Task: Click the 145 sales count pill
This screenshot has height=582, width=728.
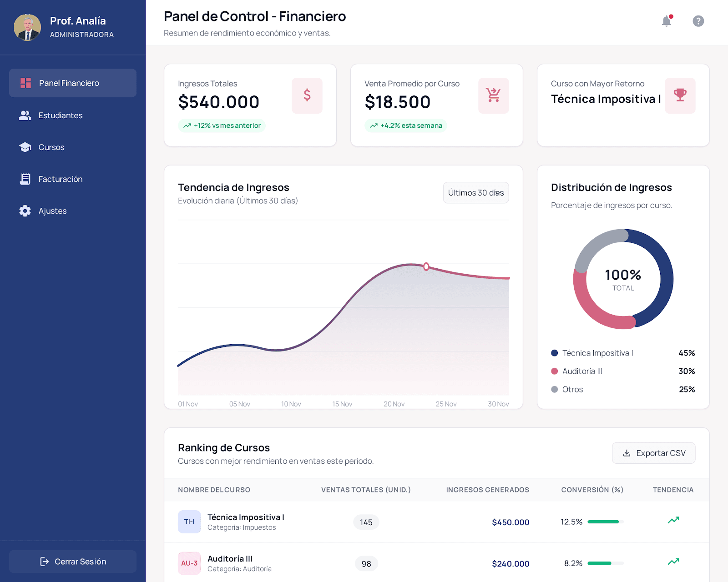Action: [366, 522]
